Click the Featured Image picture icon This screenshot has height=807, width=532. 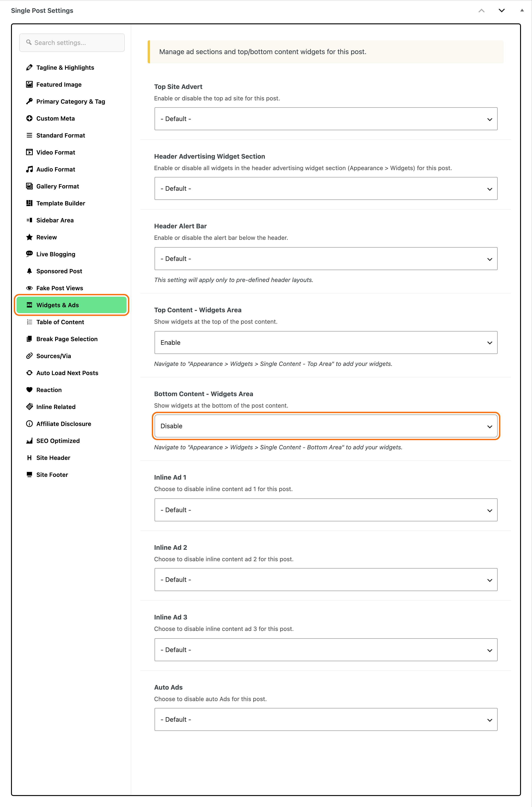[30, 84]
